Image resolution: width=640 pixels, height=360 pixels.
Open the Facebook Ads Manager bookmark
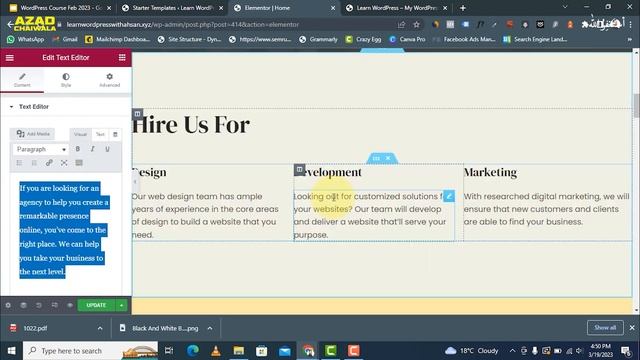(x=464, y=40)
